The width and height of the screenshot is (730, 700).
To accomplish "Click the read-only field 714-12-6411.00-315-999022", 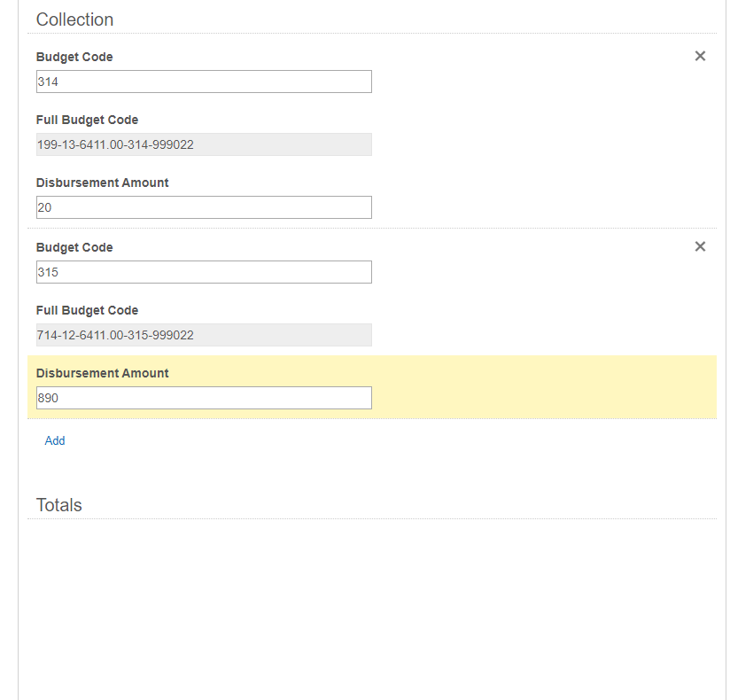I will point(204,335).
